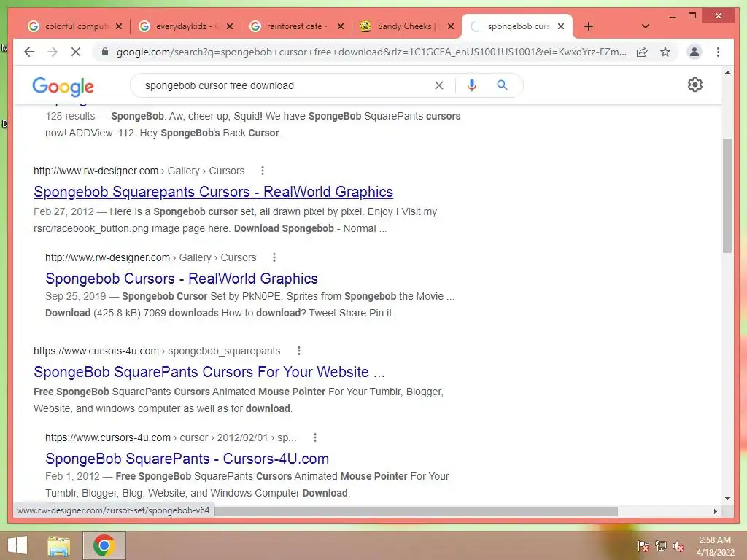Clear the search box with the X icon
Image resolution: width=747 pixels, height=560 pixels.
[x=438, y=85]
